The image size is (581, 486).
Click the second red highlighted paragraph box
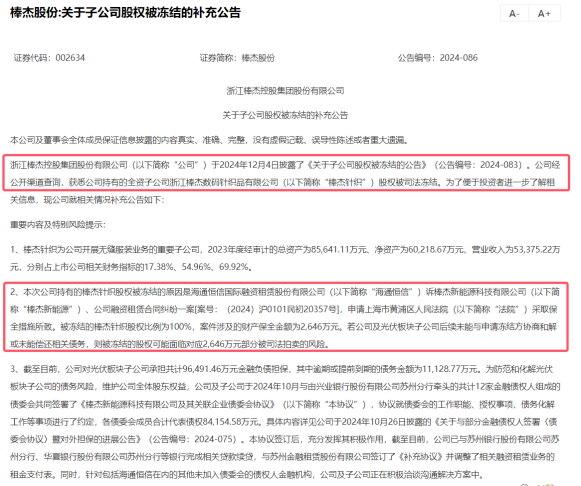point(286,317)
